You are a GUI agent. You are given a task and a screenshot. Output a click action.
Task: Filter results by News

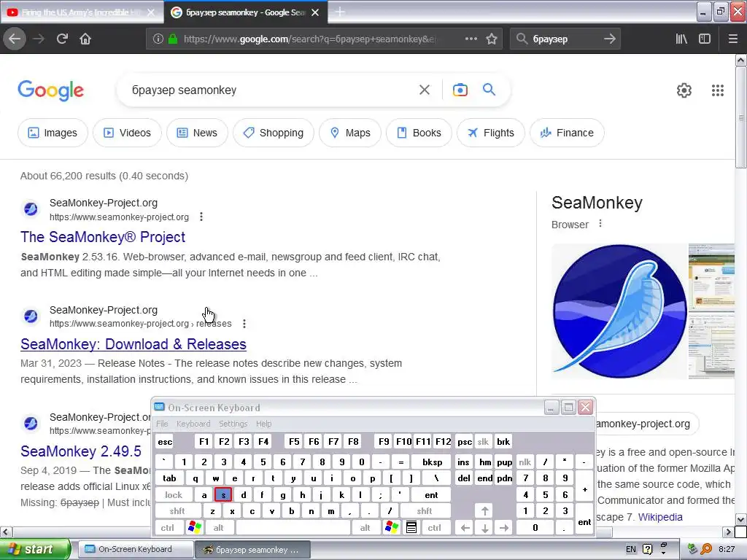[197, 133]
